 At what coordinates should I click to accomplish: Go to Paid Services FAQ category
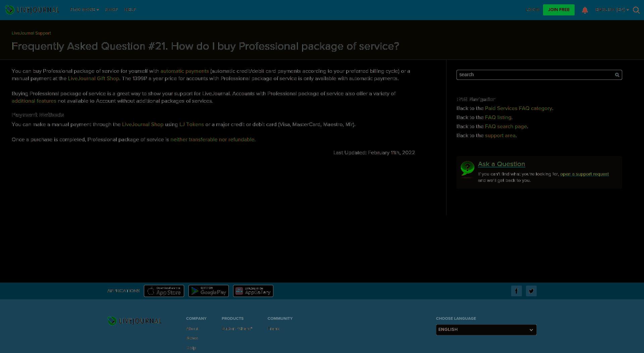point(518,108)
